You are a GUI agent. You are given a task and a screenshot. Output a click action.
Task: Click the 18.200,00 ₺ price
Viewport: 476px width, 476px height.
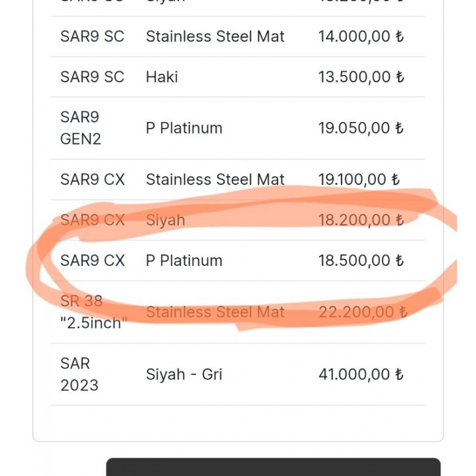pyautogui.click(x=361, y=220)
